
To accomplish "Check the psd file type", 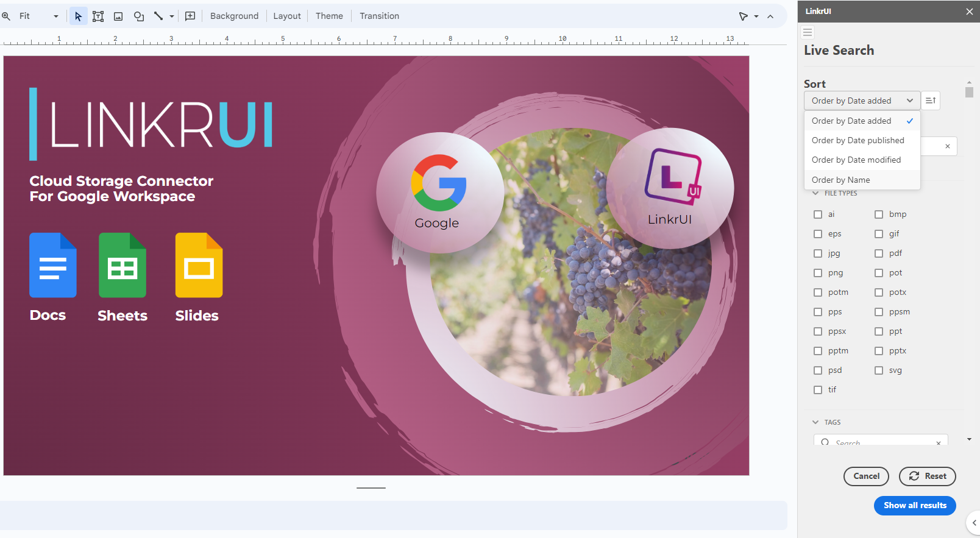I will (x=818, y=370).
